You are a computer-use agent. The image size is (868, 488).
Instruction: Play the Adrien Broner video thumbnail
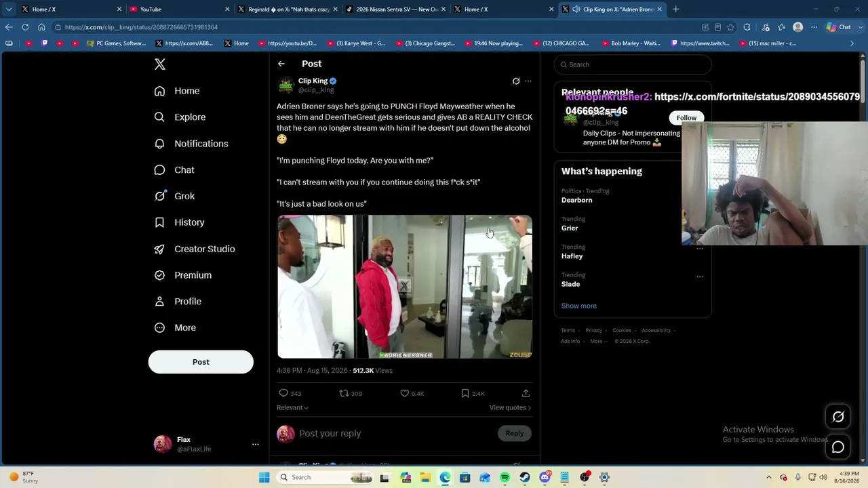click(x=404, y=287)
